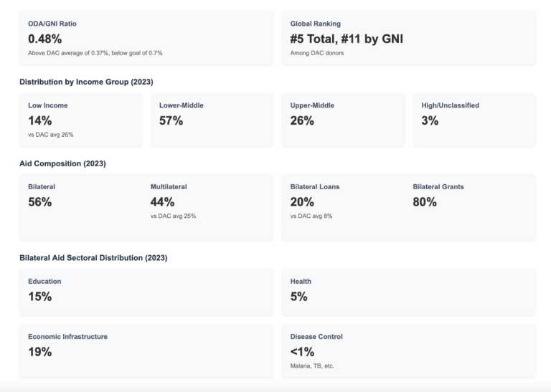Image resolution: width=551 pixels, height=392 pixels.
Task: Click the 'Aid Composition (2023)' heading
Action: (62, 163)
